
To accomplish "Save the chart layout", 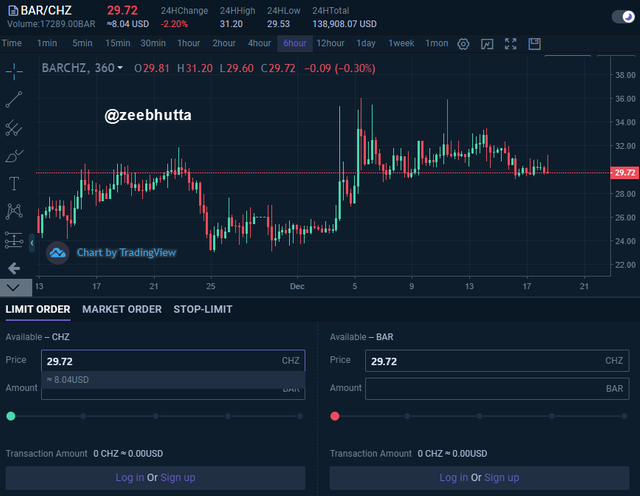I will (534, 44).
